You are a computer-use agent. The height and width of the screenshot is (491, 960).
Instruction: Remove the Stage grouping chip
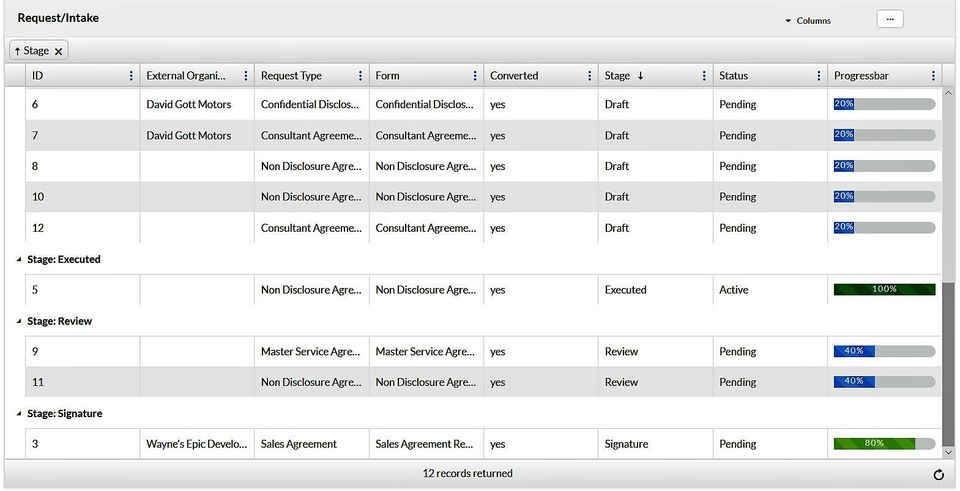click(59, 51)
